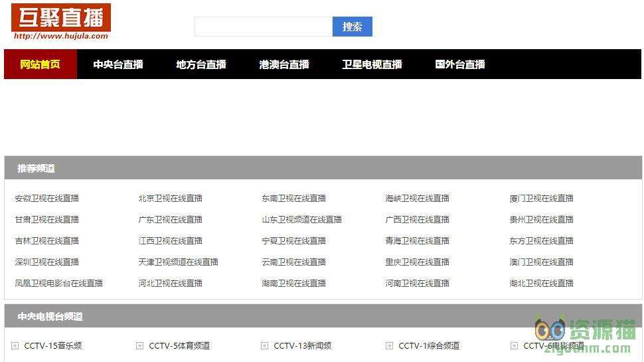Click the arrow icon beside CCTV-13新闻频
644x362 pixels.
pyautogui.click(x=264, y=345)
